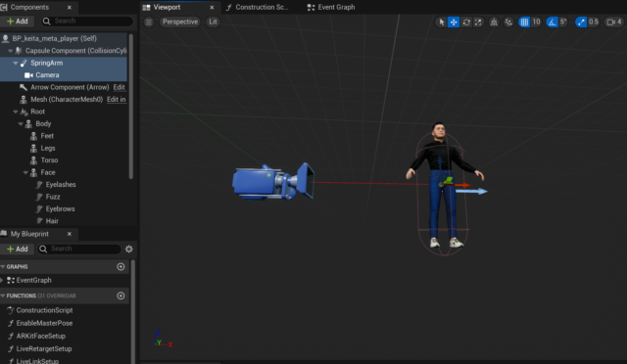
Task: Collapse the Body node
Action: click(x=21, y=124)
